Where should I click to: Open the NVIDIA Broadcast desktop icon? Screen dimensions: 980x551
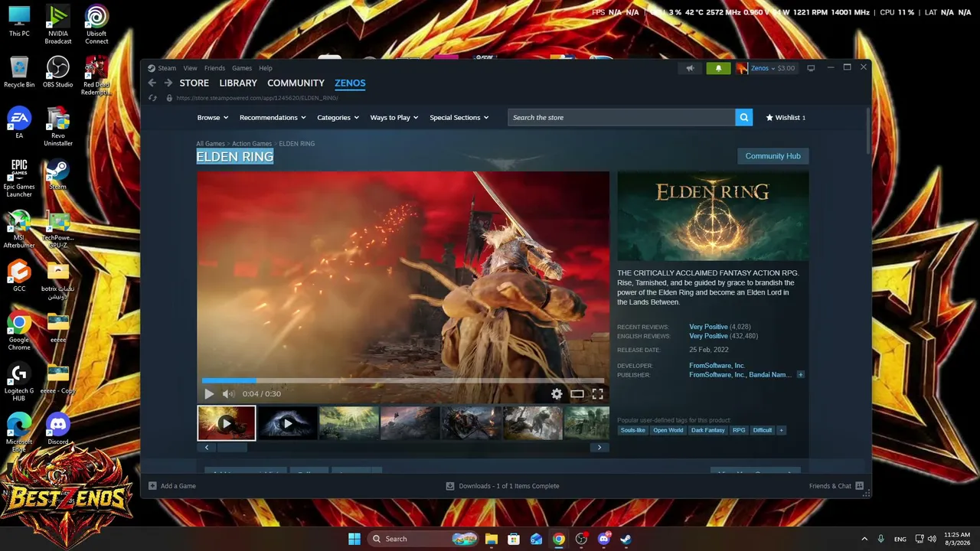(x=58, y=24)
